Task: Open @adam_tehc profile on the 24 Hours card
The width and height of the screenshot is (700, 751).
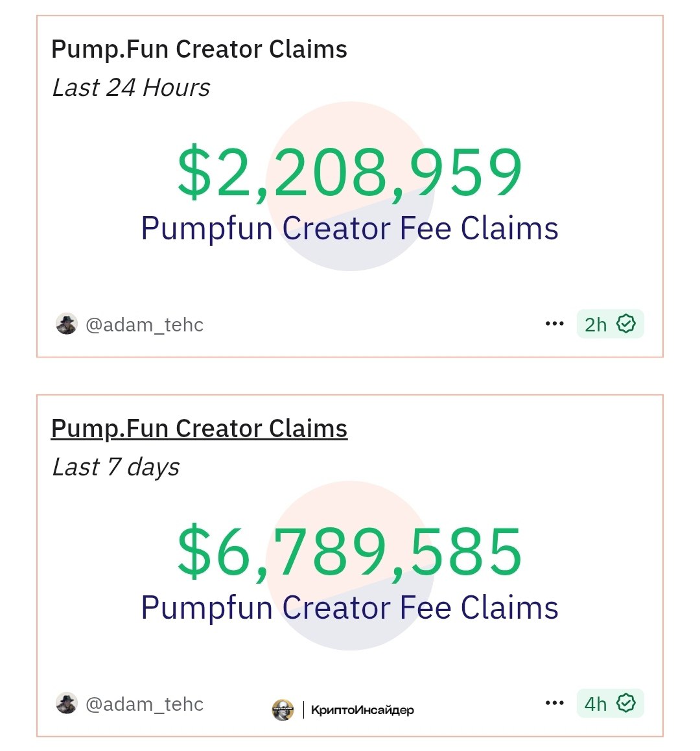Action: tap(144, 325)
